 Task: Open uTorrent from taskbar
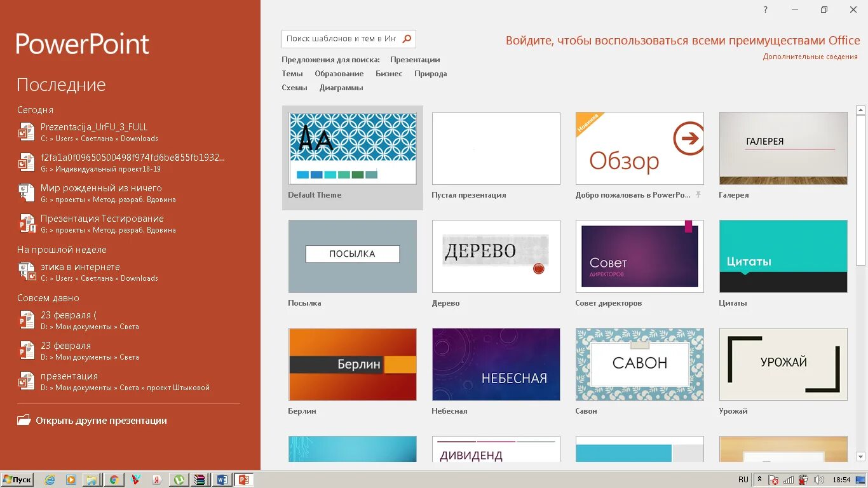179,480
